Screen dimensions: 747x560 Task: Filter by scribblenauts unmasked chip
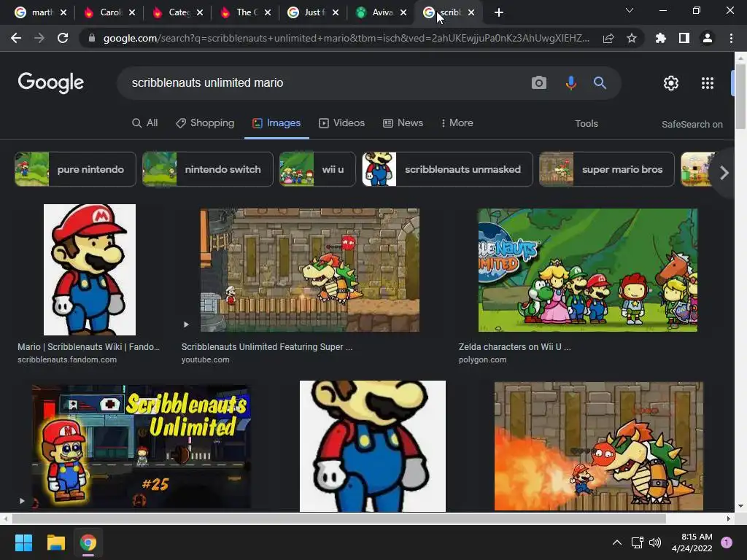point(447,169)
